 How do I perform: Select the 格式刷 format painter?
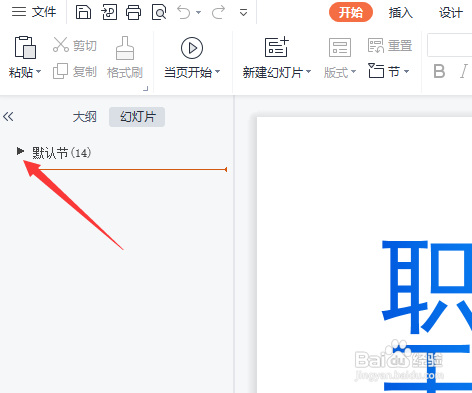click(125, 57)
